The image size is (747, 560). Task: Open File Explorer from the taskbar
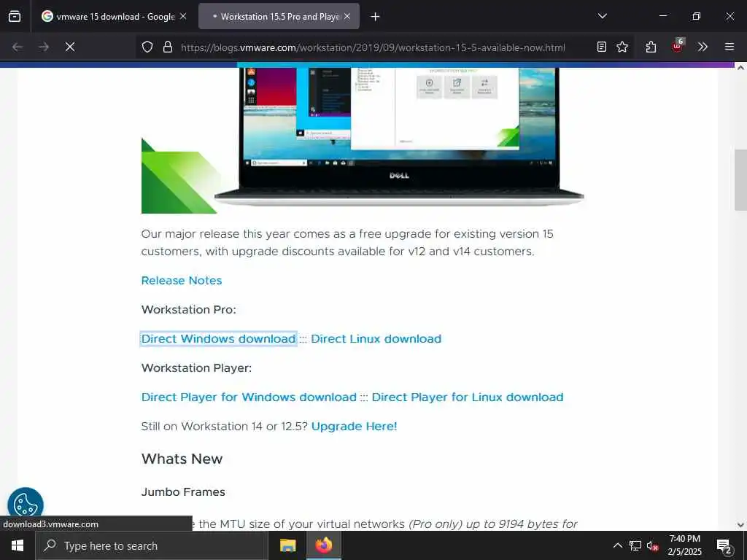pos(287,545)
